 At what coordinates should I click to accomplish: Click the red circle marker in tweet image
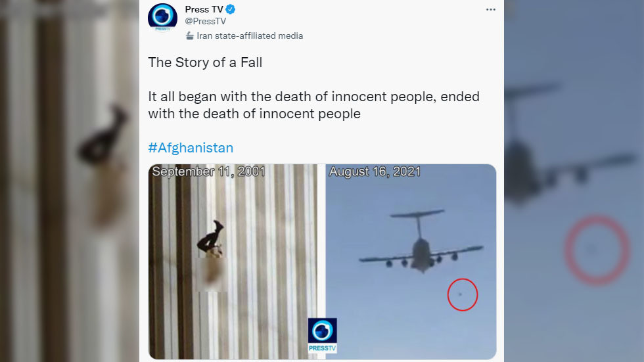click(x=463, y=295)
